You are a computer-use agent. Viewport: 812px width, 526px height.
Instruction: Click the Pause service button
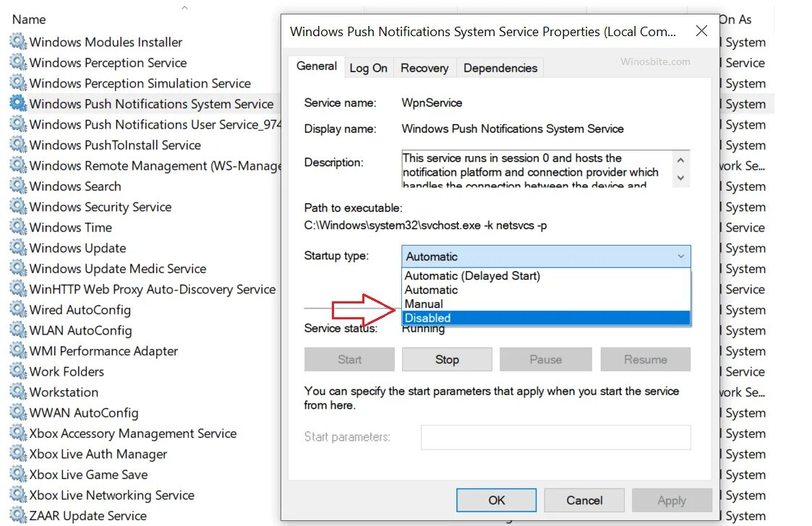[546, 359]
